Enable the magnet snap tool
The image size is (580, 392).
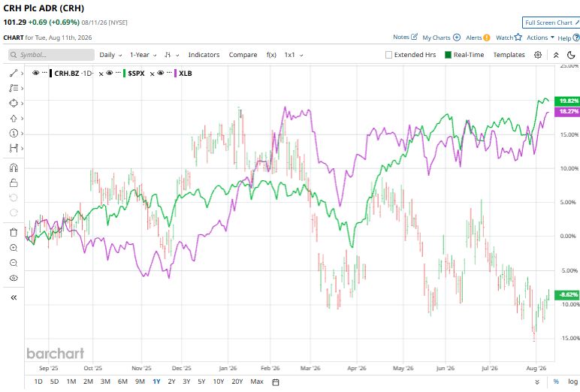tap(14, 168)
